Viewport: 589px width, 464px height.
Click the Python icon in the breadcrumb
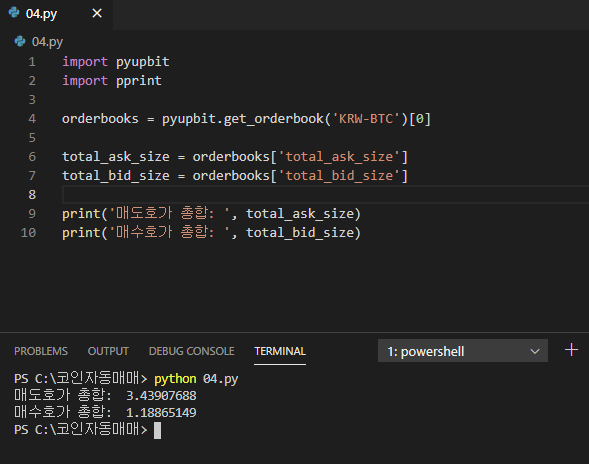20,41
